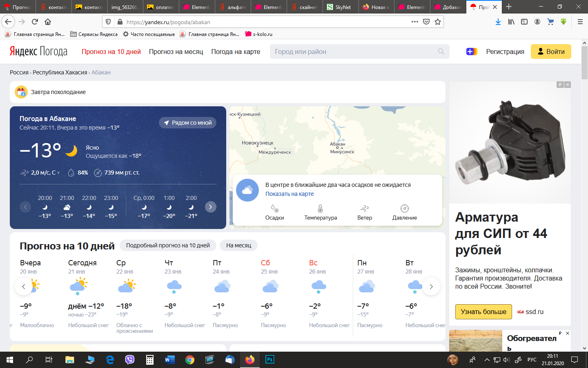The width and height of the screenshot is (588, 368).
Task: Open Yandex Plus icon in header
Action: tap(472, 52)
